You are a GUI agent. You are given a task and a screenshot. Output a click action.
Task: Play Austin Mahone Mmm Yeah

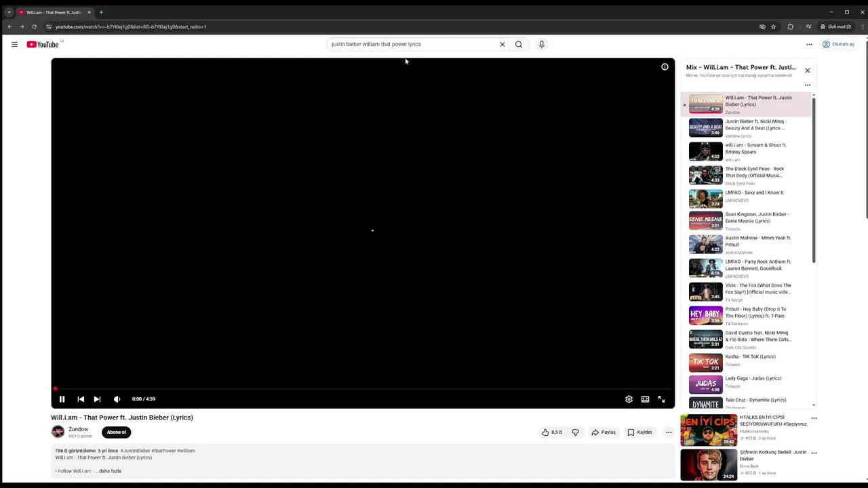746,245
